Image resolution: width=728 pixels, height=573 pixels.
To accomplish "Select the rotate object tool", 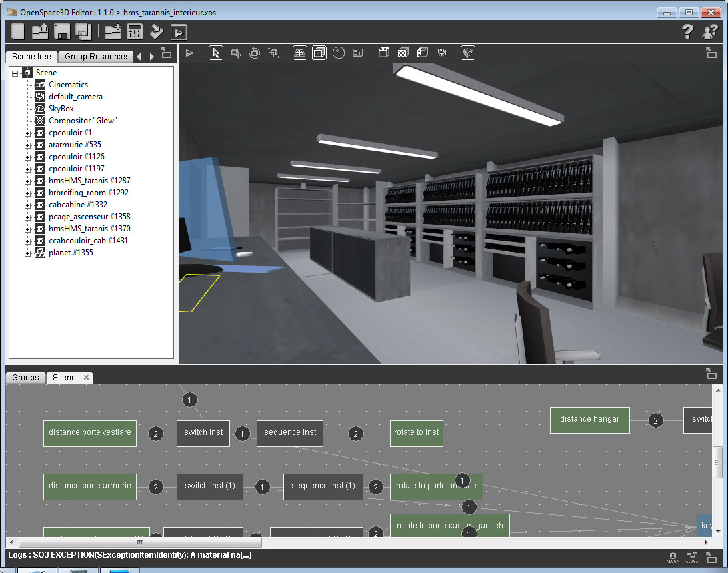I will [254, 53].
